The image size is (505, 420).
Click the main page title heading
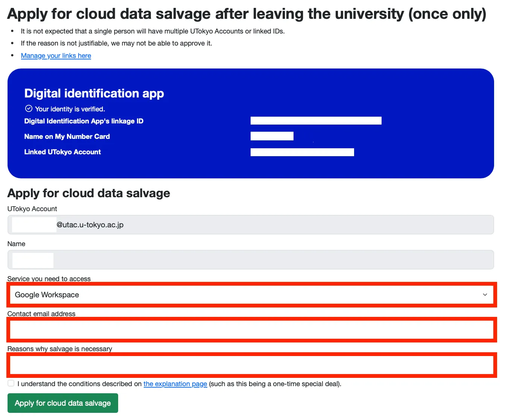click(x=246, y=14)
